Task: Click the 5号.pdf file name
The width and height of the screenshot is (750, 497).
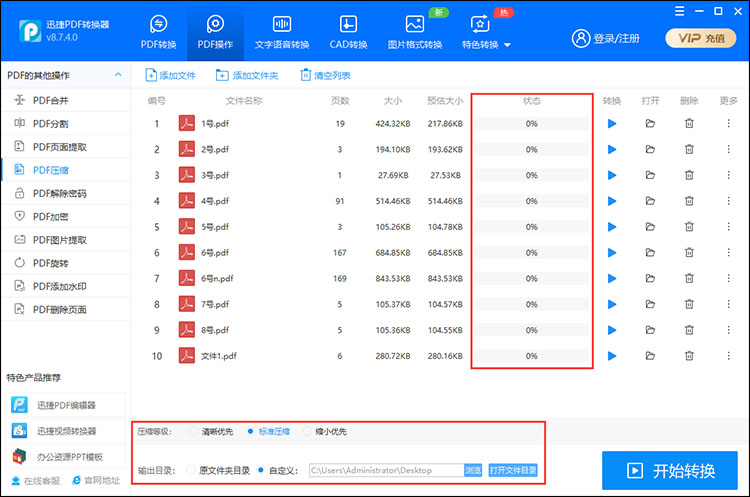Action: click(215, 227)
